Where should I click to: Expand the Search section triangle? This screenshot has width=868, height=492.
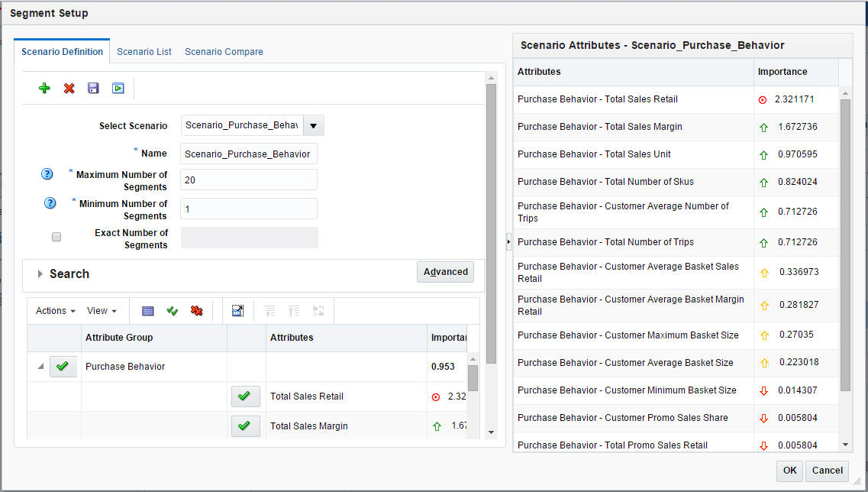(x=40, y=274)
